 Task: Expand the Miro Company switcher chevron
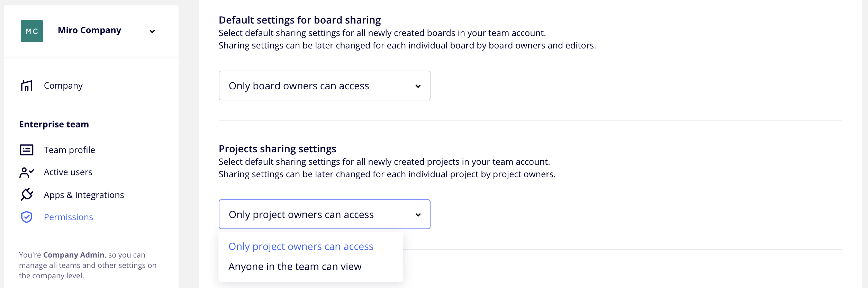(x=152, y=31)
